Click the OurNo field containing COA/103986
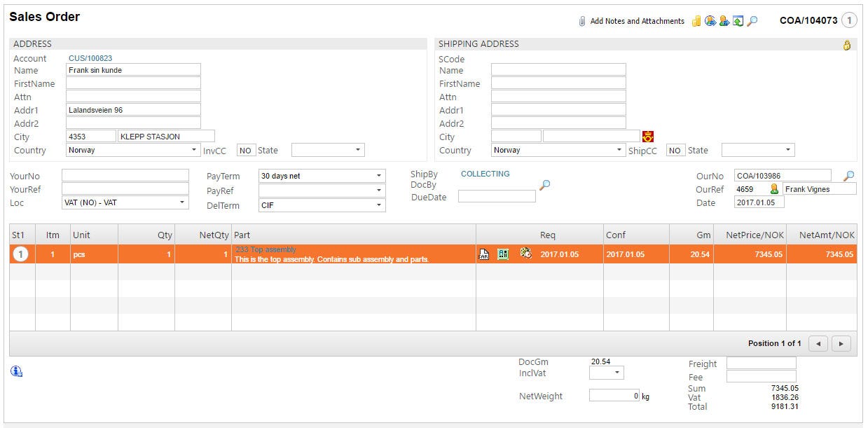 point(783,176)
